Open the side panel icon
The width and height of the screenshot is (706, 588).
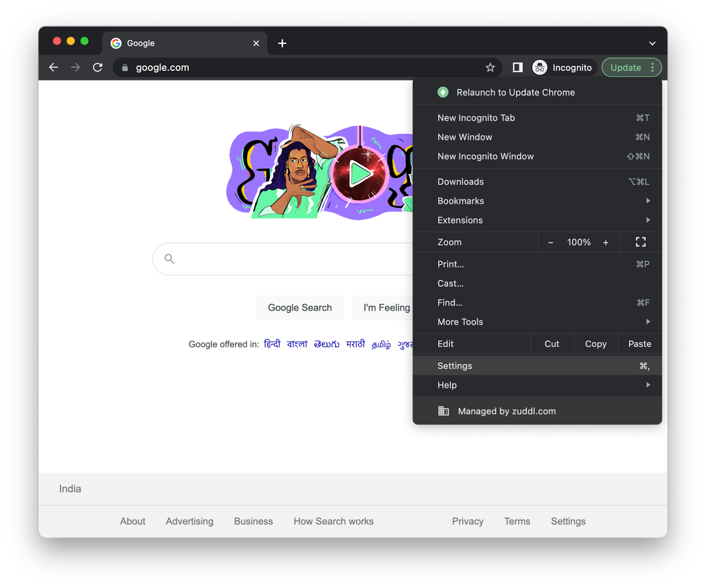click(517, 67)
